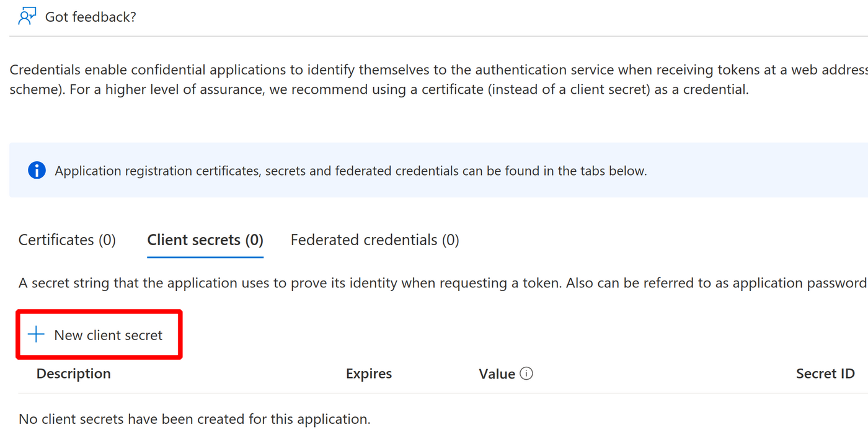Viewport: 868px width, 440px height.
Task: Click the info symbol in the notification bar
Action: (37, 170)
